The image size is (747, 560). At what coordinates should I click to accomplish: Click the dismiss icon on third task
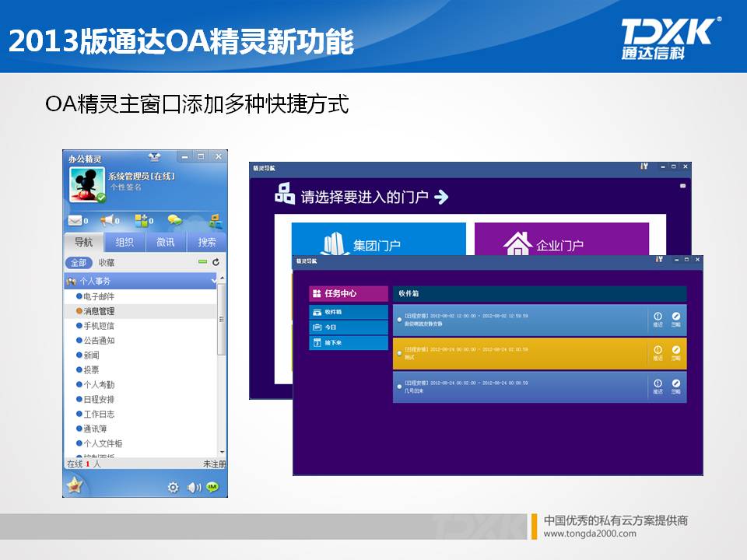pos(676,387)
